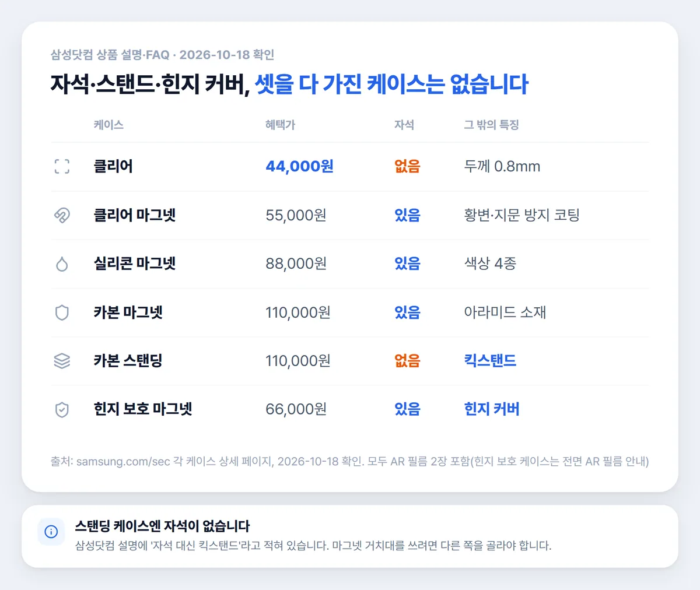700x590 pixels.
Task: Select the 힌지 보호 마그넷 case name
Action: point(143,409)
